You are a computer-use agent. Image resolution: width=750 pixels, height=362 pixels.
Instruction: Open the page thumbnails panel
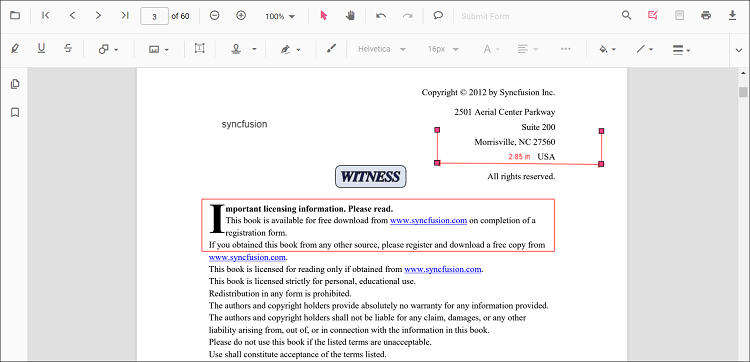coord(15,84)
